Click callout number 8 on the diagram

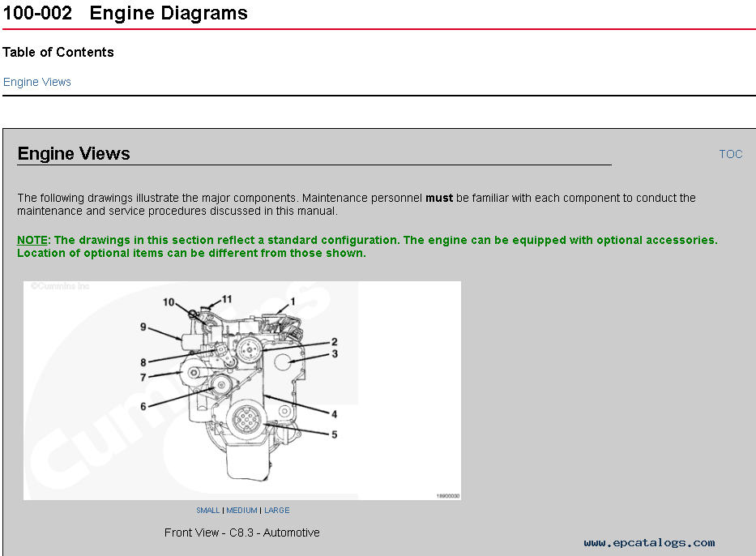tap(143, 362)
